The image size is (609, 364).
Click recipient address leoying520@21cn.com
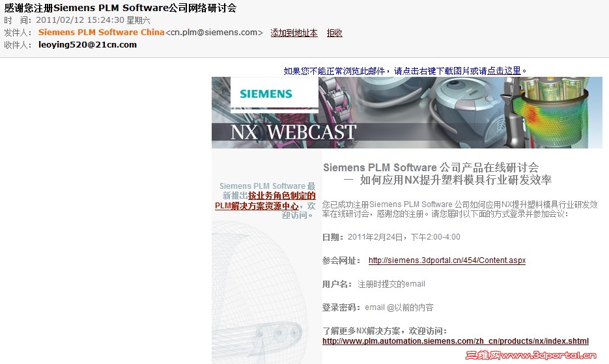click(87, 45)
